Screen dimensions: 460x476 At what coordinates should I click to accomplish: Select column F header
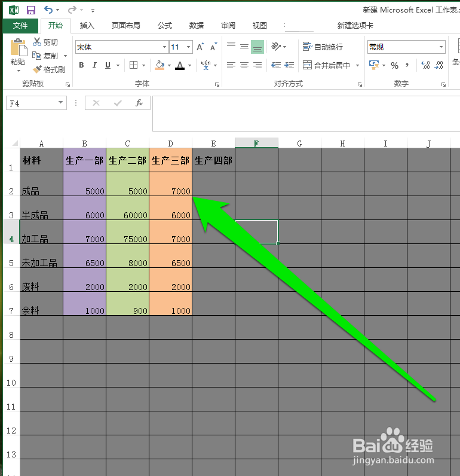coord(256,144)
